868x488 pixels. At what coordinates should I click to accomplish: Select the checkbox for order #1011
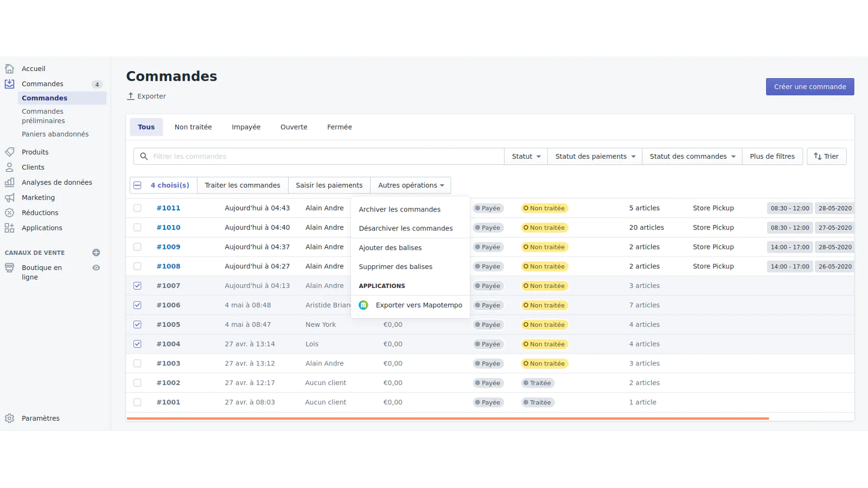tap(137, 208)
